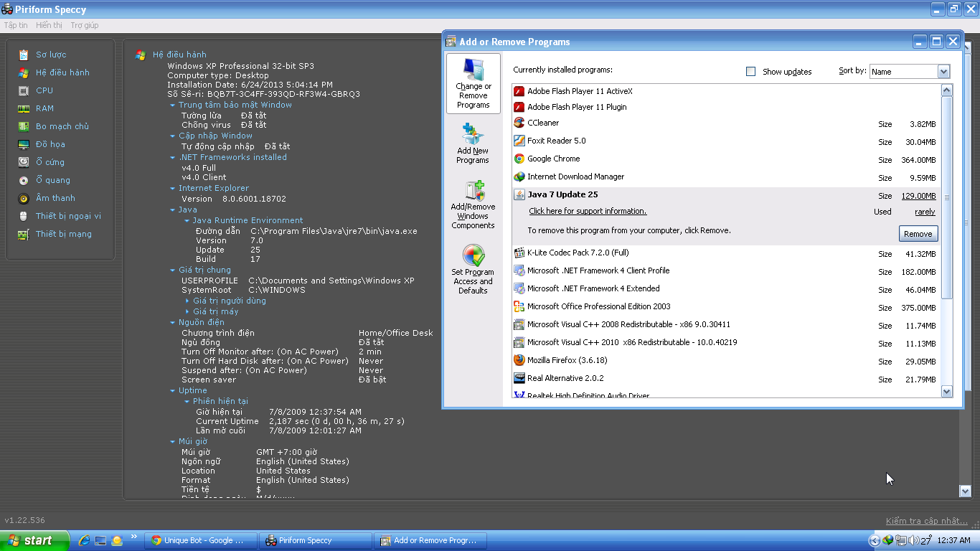Click the Speccy pane scroll down arrow
980x551 pixels.
965,491
